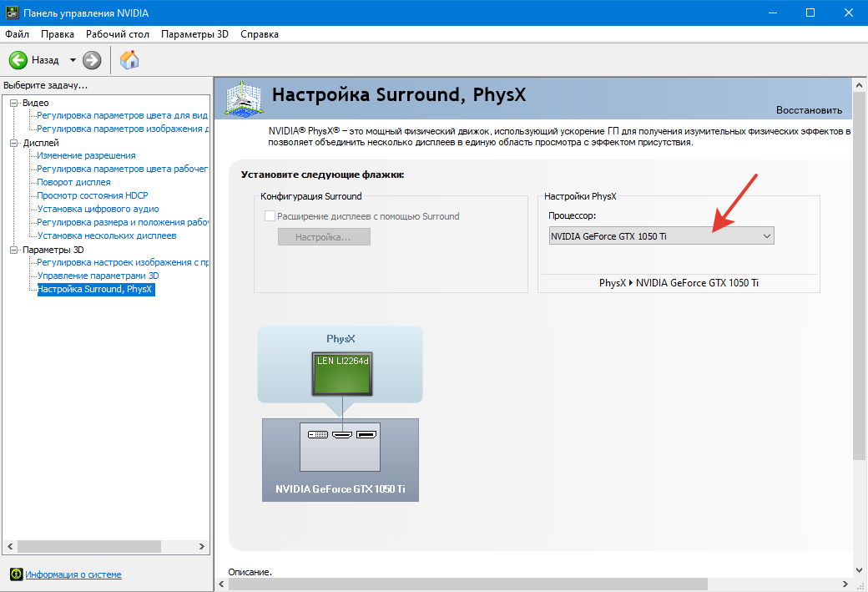Click the grey Forward arrow icon
The image size is (868, 592).
[x=92, y=60]
